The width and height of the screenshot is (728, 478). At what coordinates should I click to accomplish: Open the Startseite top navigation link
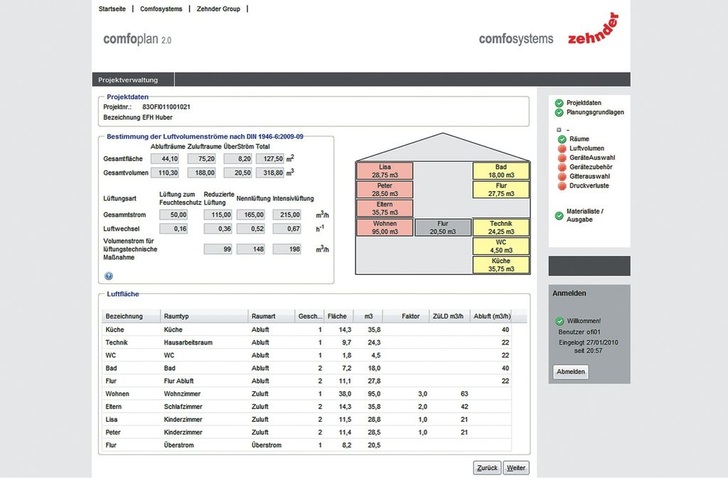pyautogui.click(x=113, y=8)
